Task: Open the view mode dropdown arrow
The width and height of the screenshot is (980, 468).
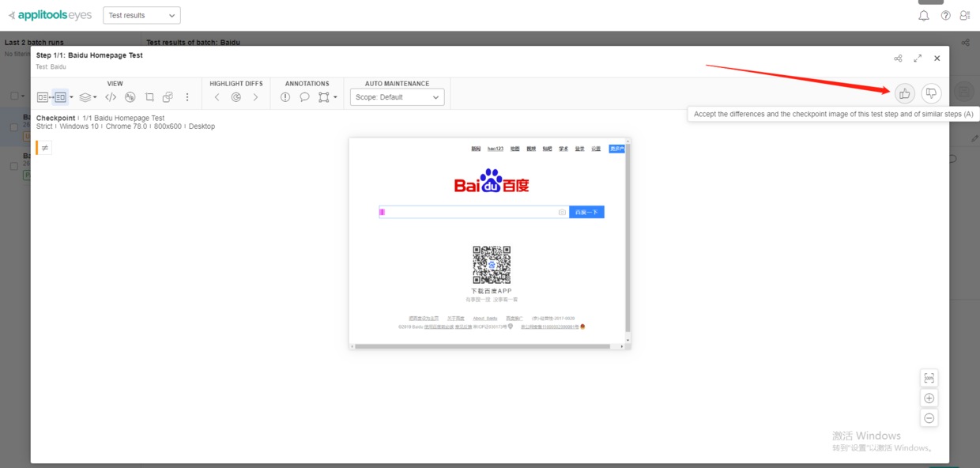Action: pyautogui.click(x=72, y=97)
